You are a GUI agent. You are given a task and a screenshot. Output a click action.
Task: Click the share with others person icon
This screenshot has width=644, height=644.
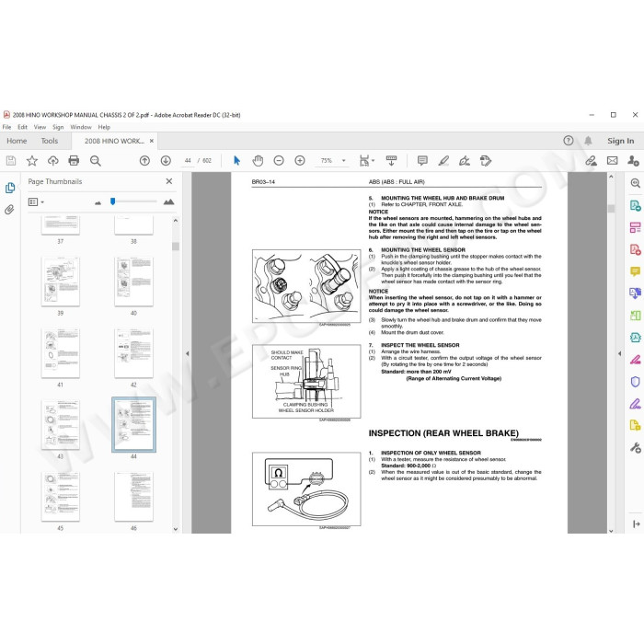(x=633, y=161)
